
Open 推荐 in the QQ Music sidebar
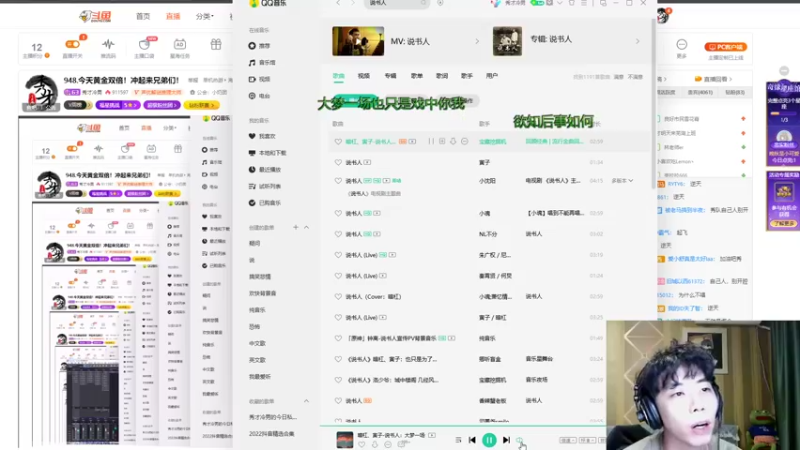pyautogui.click(x=260, y=46)
